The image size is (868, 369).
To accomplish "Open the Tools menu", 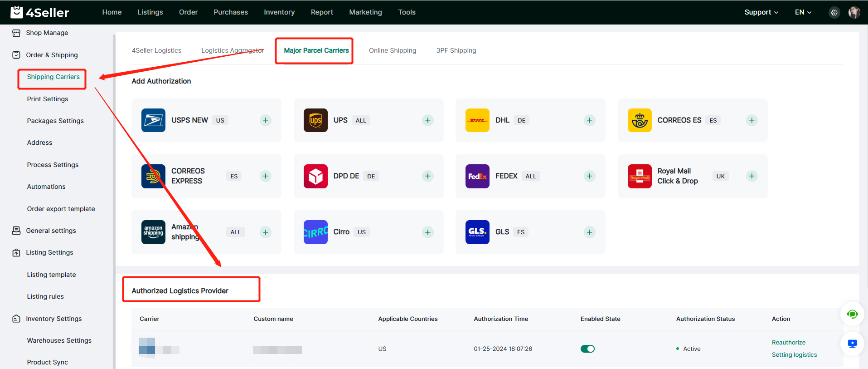I will (407, 12).
